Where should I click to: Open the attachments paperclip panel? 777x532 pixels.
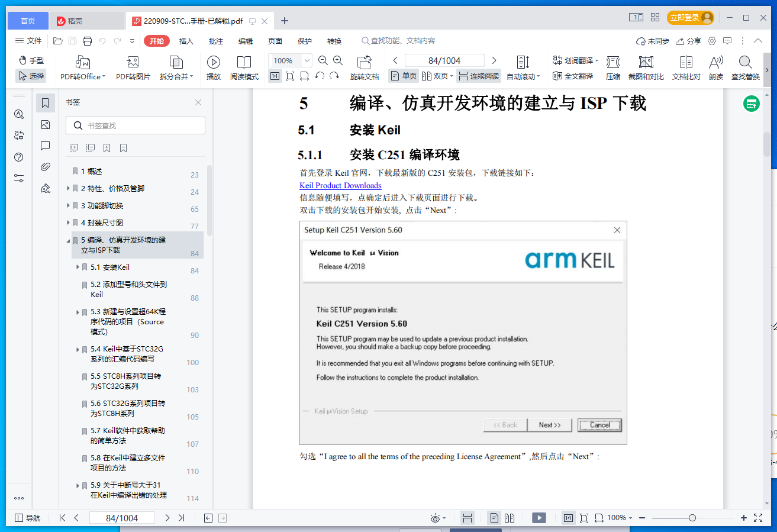click(46, 167)
